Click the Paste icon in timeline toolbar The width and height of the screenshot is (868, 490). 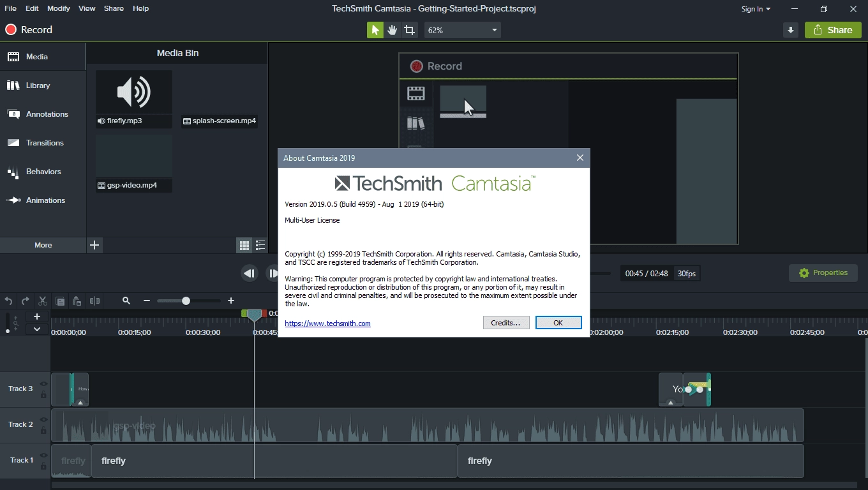(x=77, y=301)
